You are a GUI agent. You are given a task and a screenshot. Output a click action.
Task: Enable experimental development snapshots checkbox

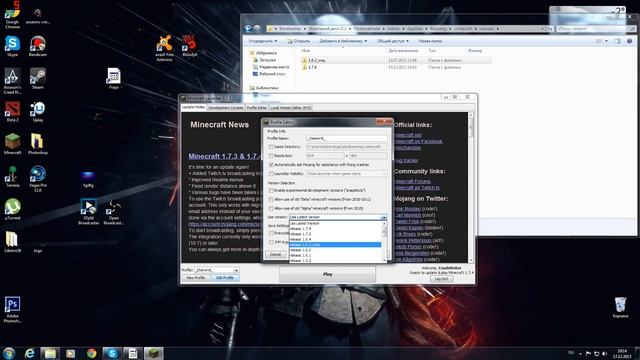click(x=271, y=191)
